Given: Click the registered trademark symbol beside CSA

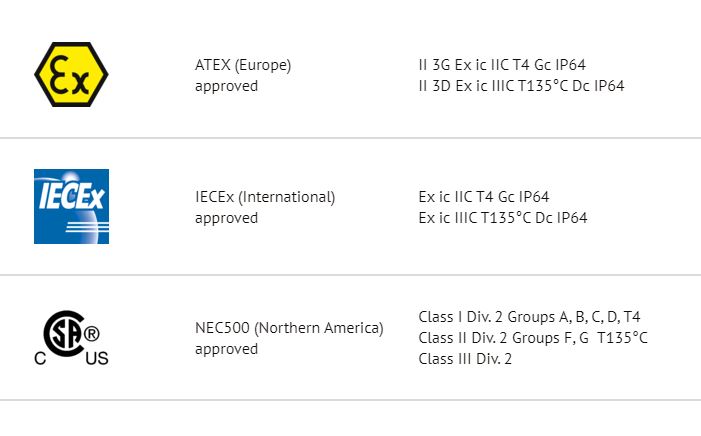Looking at the screenshot, I should [x=92, y=334].
